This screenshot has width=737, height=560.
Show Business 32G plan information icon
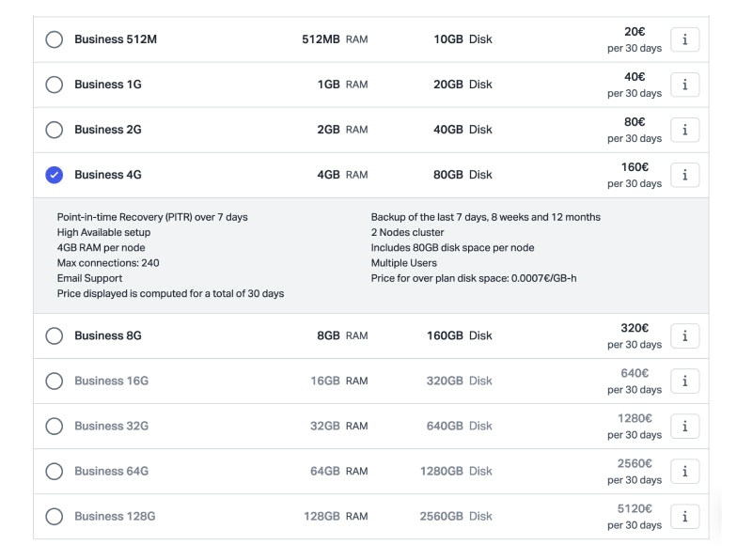tap(684, 426)
